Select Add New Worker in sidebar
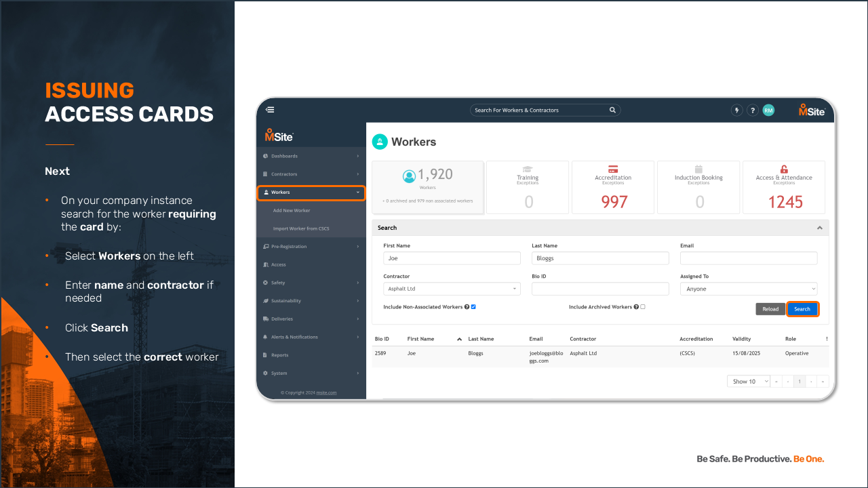 (x=292, y=211)
